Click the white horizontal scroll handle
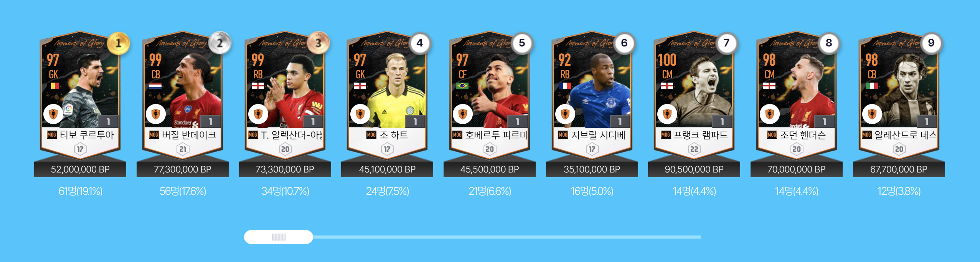The height and width of the screenshot is (262, 980). pos(279,237)
